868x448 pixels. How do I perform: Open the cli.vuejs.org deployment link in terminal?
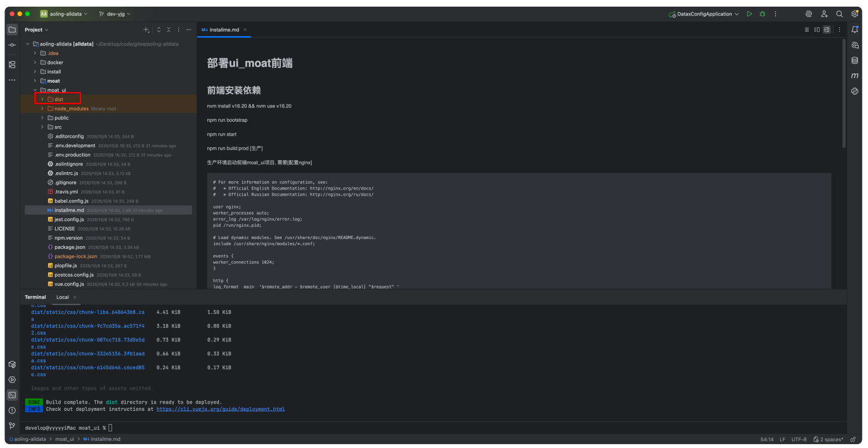[x=221, y=409]
